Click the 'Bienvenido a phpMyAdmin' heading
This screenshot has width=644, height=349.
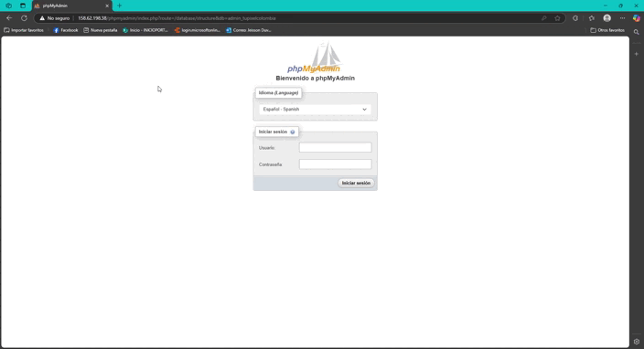[x=315, y=78]
